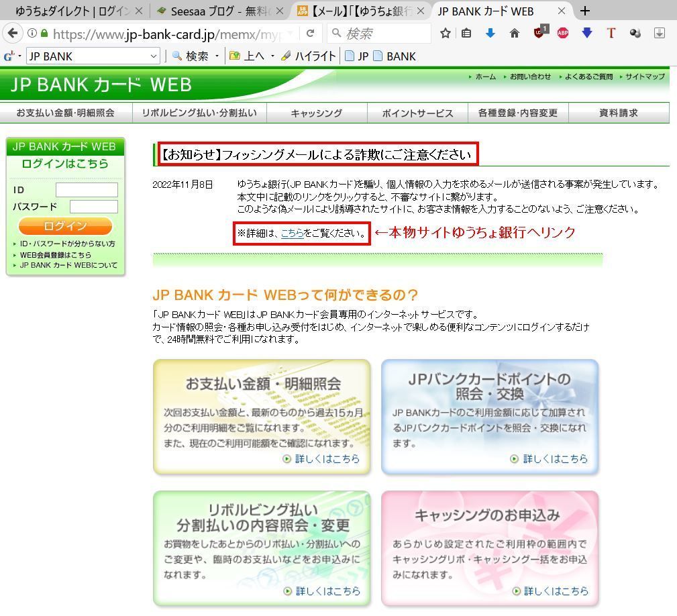Close the ゆうちょダイレクト tab
Image resolution: width=677 pixels, height=616 pixels.
click(139, 11)
